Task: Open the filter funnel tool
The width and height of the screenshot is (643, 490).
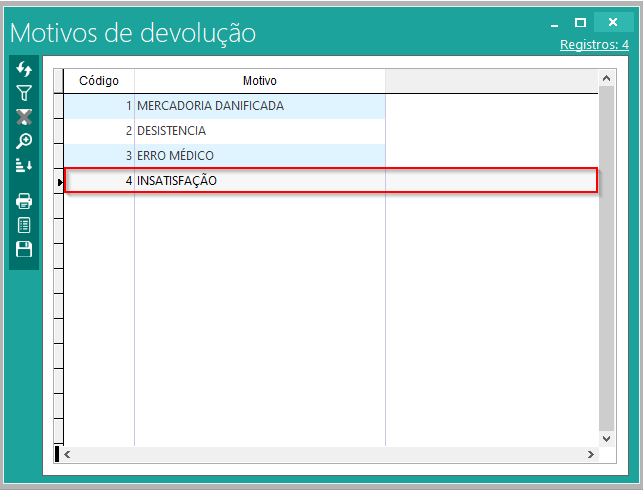Action: tap(24, 93)
